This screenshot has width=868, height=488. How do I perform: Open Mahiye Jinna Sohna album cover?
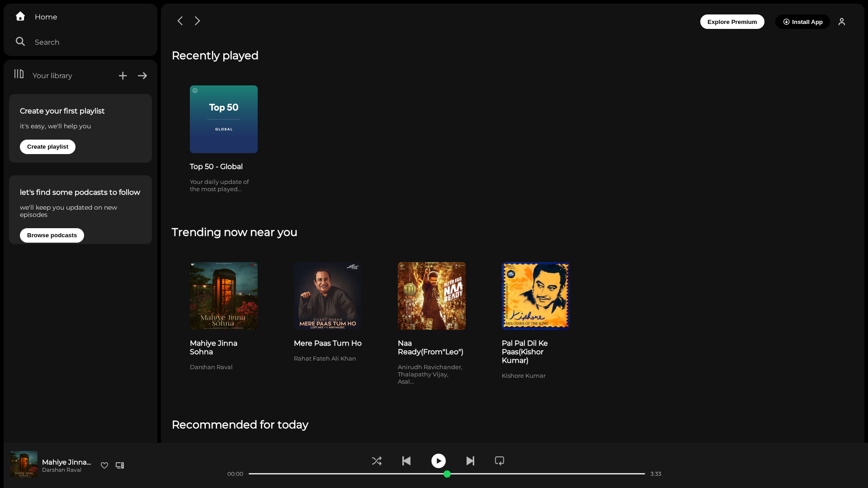pyautogui.click(x=224, y=296)
